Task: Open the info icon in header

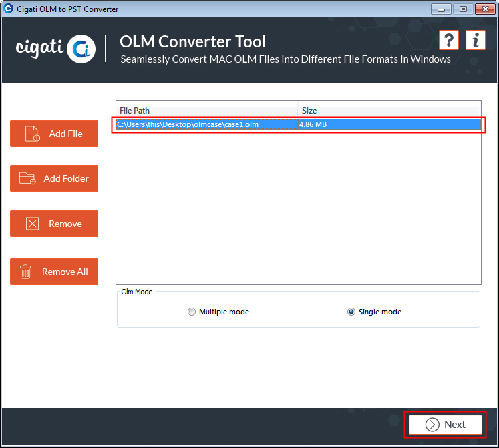Action: coord(475,41)
